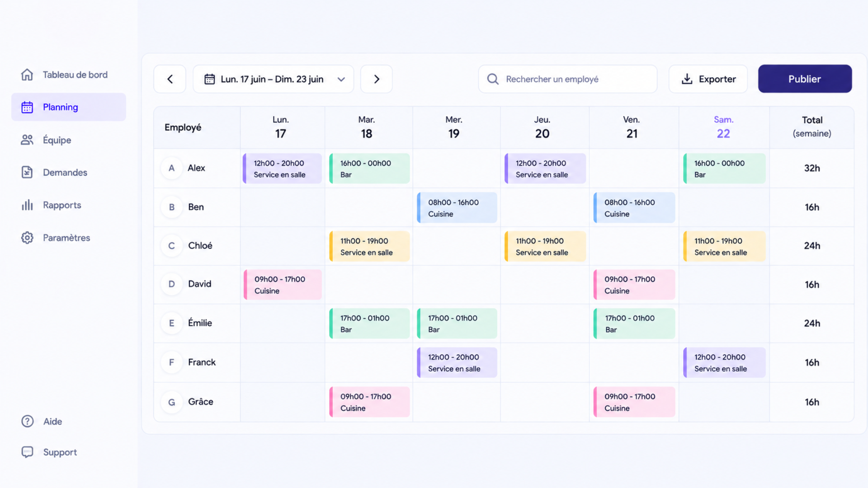The height and width of the screenshot is (488, 868).
Task: Open Chloé's Tuesday Service en salle shift
Action: tap(369, 247)
